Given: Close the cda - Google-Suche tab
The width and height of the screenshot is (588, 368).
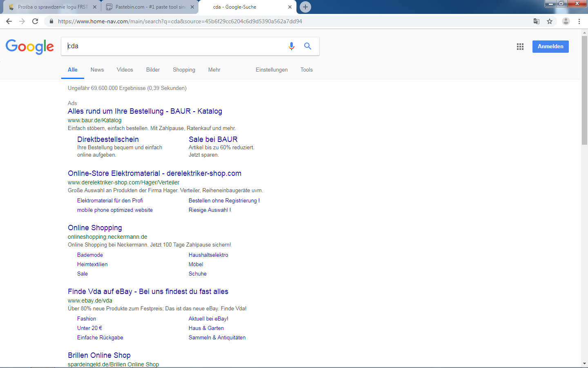Looking at the screenshot, I should [290, 7].
